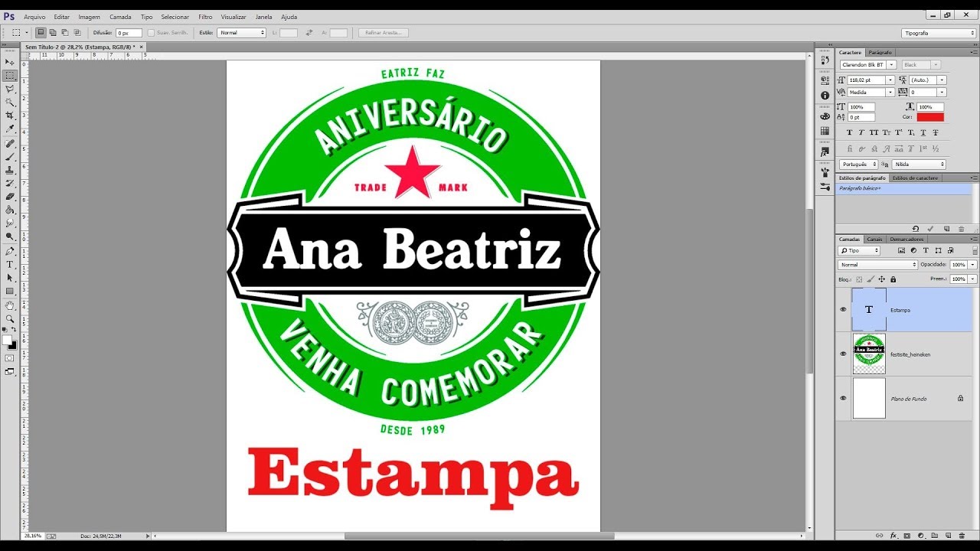Select the Clone Stamp tool
The image size is (980, 551).
coord(10,170)
